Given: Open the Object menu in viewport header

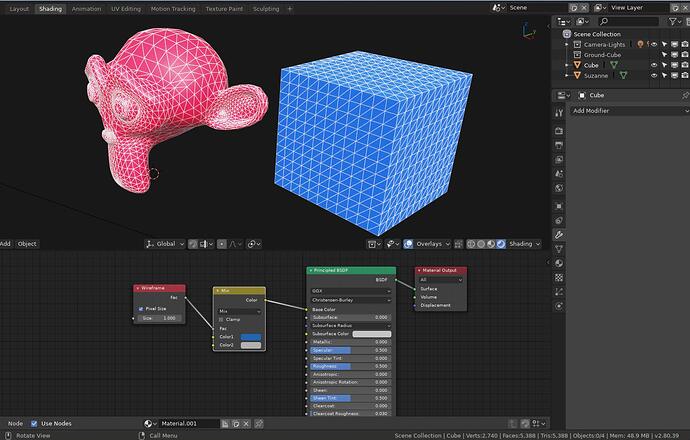Looking at the screenshot, I should (x=27, y=244).
